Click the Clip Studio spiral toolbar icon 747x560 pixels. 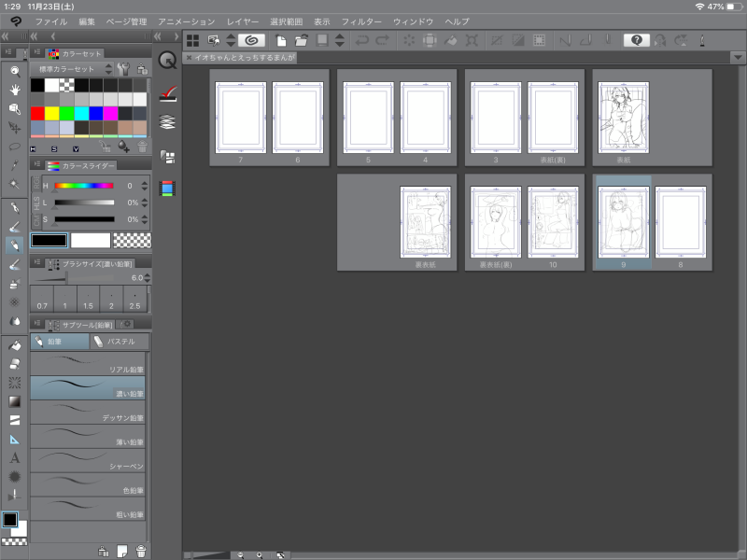coord(249,40)
